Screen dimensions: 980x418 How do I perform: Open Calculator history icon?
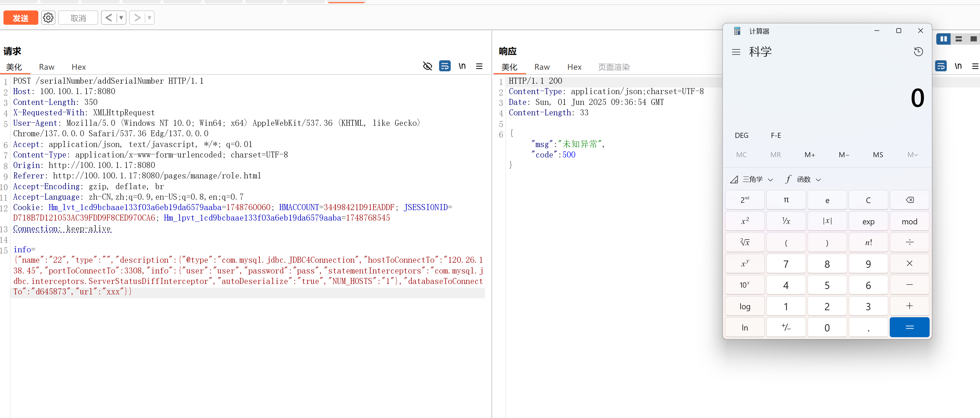coord(918,52)
